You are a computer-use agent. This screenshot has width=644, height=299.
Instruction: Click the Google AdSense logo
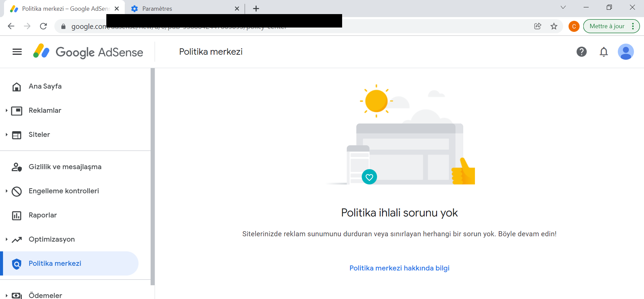tap(88, 52)
